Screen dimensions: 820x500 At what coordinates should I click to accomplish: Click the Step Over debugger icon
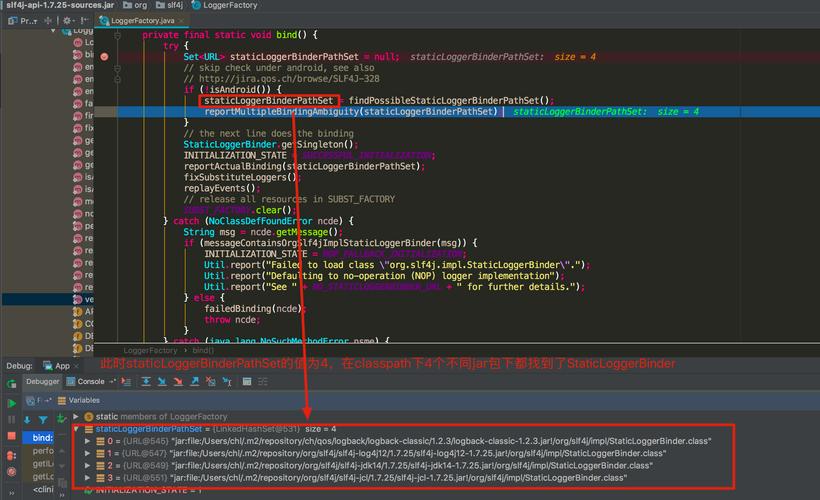tap(146, 382)
